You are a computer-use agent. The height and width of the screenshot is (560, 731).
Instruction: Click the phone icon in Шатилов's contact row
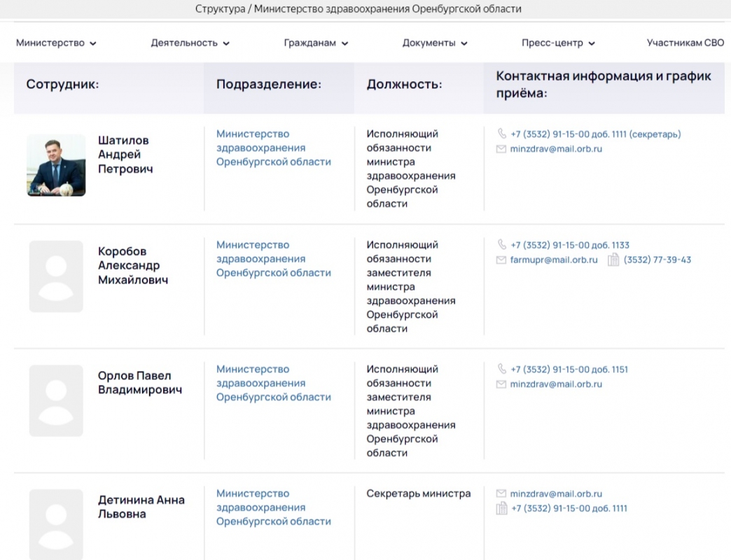(502, 134)
